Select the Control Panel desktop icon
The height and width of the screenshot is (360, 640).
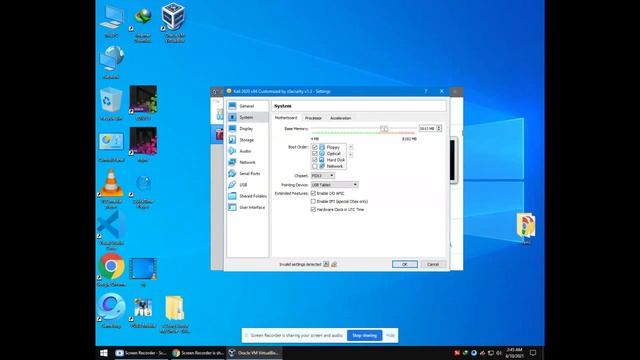pyautogui.click(x=111, y=146)
